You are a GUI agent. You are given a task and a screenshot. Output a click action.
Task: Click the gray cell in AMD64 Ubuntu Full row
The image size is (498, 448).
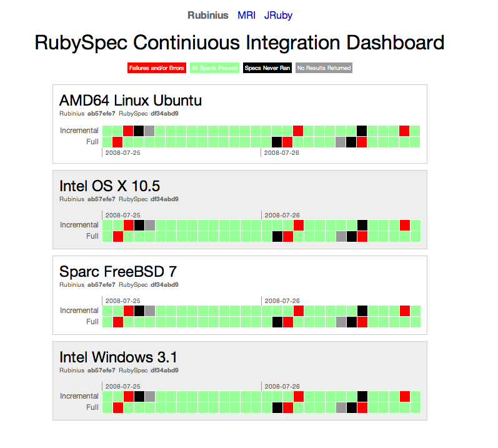tap(341, 142)
